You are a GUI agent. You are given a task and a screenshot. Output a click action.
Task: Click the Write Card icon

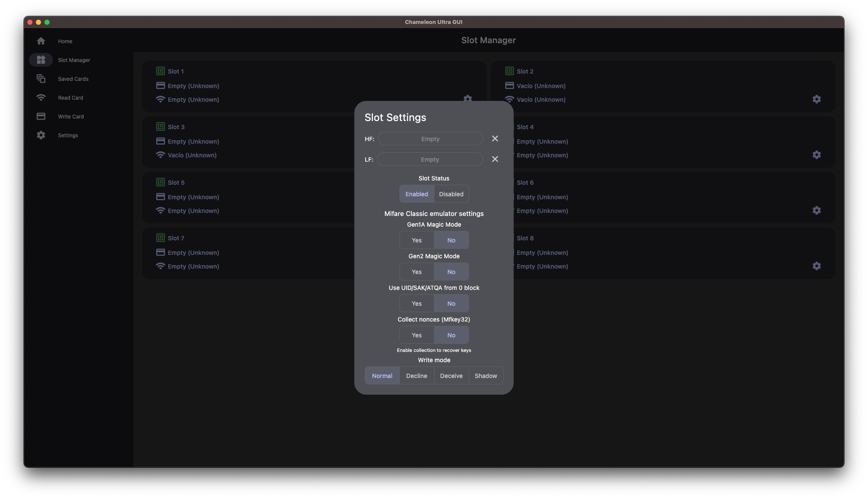pyautogui.click(x=41, y=116)
